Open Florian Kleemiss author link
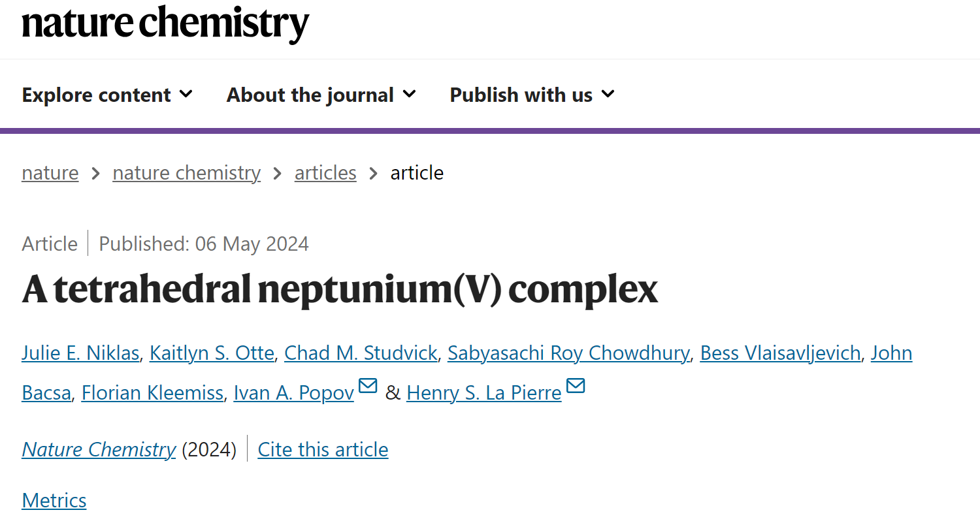Image resolution: width=980 pixels, height=523 pixels. pos(152,393)
